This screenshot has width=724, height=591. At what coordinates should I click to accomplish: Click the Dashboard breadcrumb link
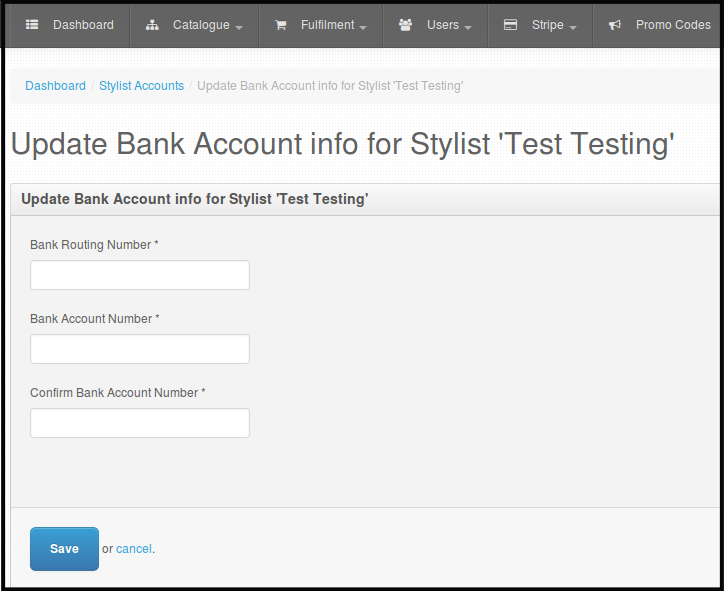(55, 86)
